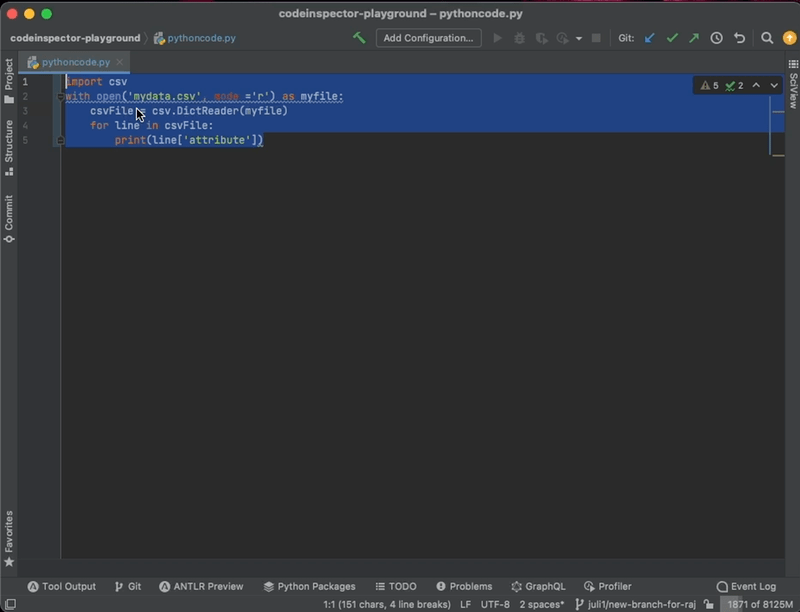Toggle the Project tool window
The width and height of the screenshot is (800, 612).
9,81
